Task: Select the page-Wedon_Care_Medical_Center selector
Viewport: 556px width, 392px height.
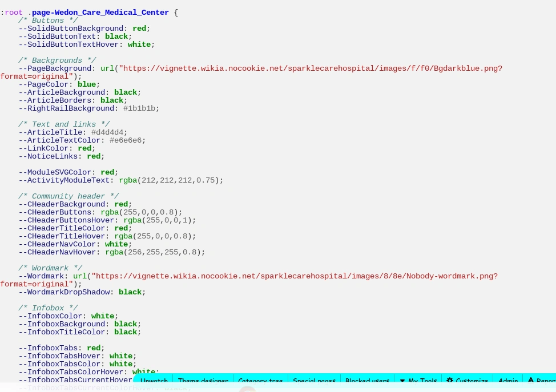Action: point(100,13)
